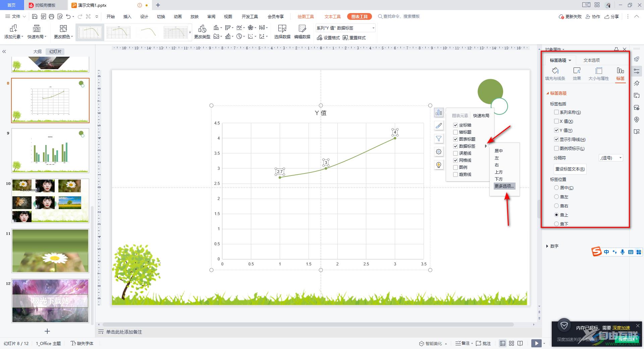Select 标签 (Label) panel icon
This screenshot has height=349, width=644.
pos(621,74)
